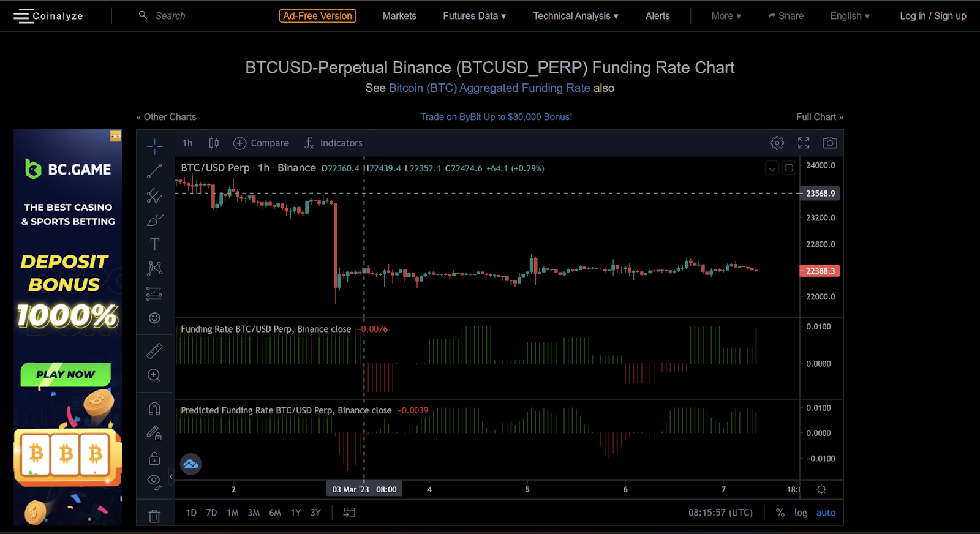Open the 1h interval selector
This screenshot has height=534, width=980.
[187, 143]
